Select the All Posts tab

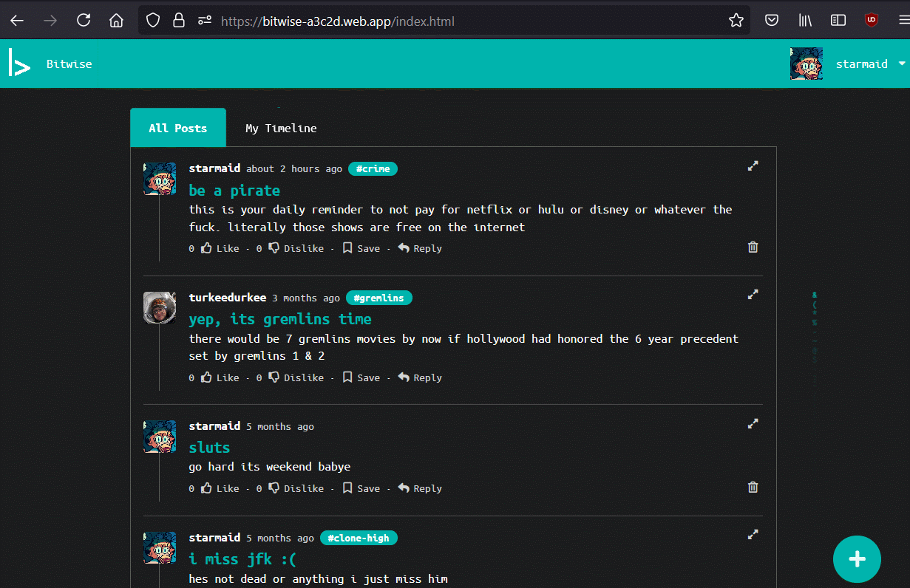click(x=177, y=128)
